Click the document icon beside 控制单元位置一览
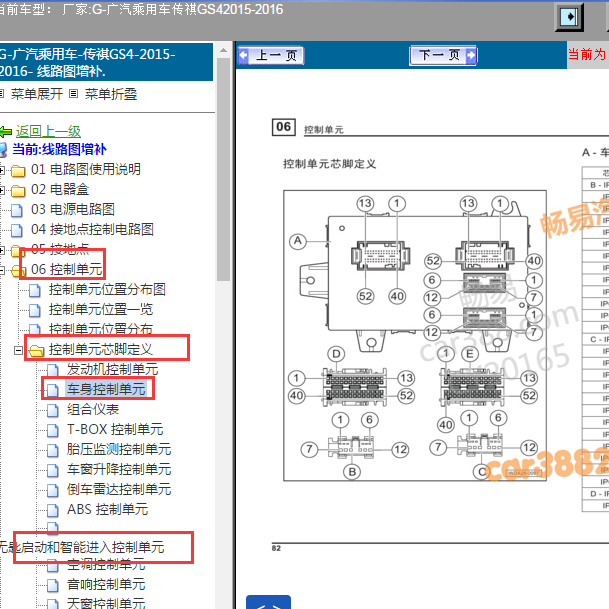 pos(35,310)
